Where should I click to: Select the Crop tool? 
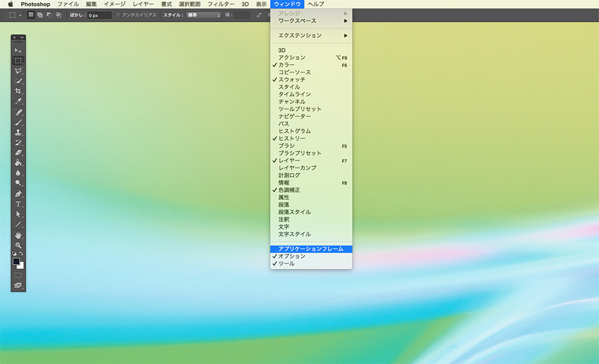18,91
